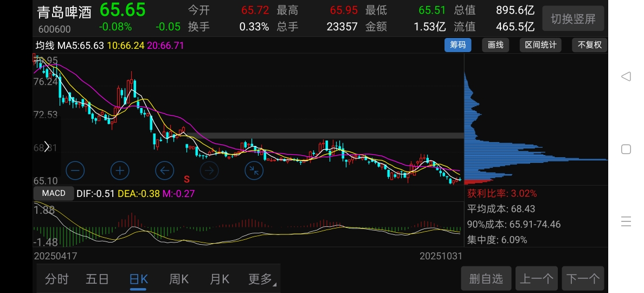Tap the 今开 value 65.72

255,10
